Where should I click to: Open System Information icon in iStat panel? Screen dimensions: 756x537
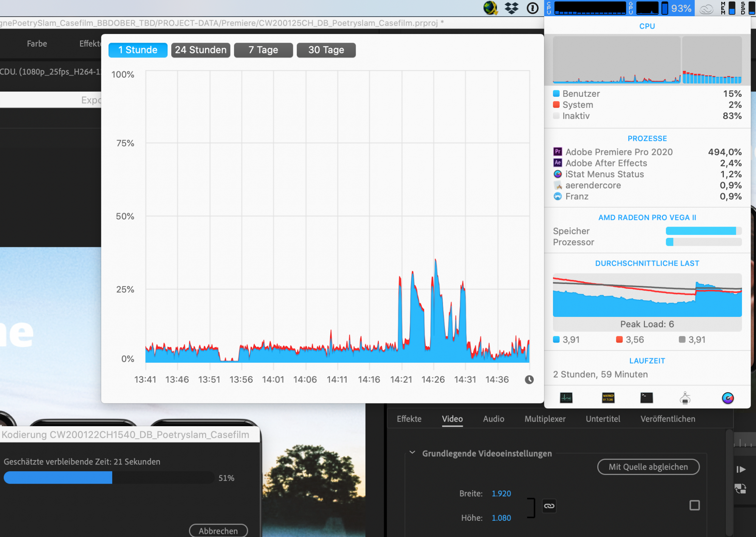click(x=685, y=398)
